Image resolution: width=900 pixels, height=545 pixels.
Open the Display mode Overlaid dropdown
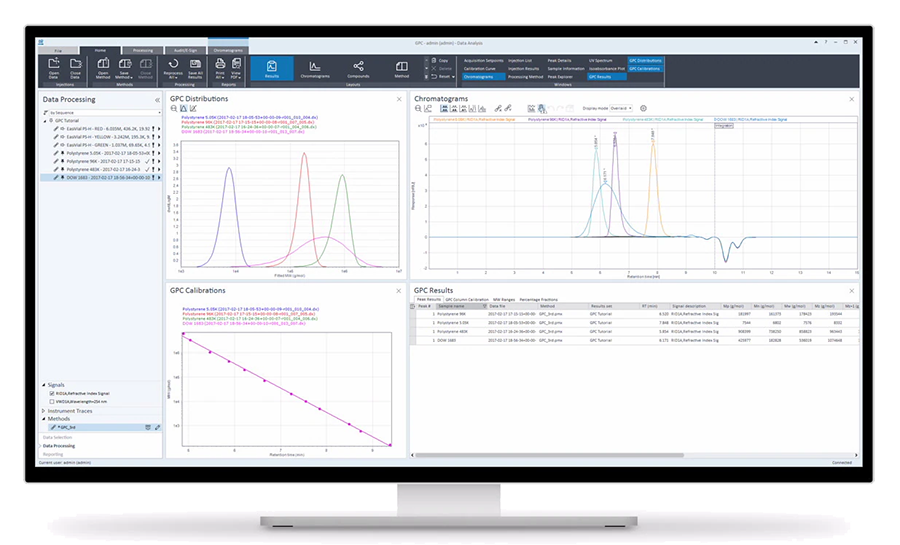(620, 108)
